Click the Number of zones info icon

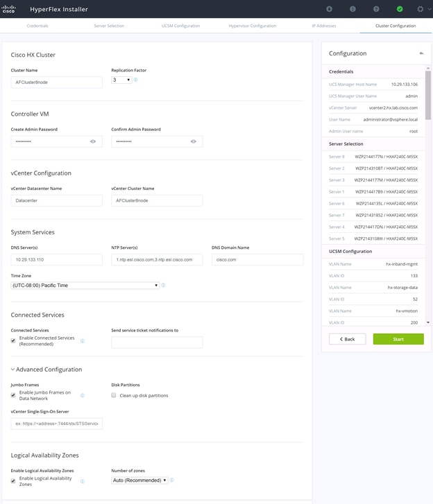click(172, 480)
